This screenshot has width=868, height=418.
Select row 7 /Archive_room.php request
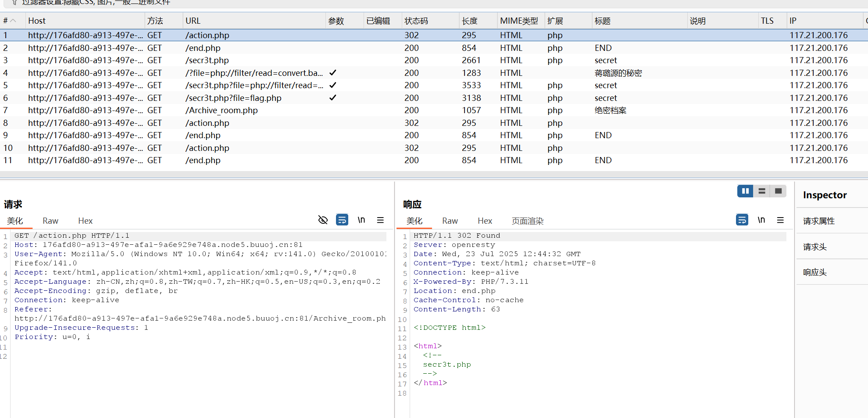click(x=434, y=110)
